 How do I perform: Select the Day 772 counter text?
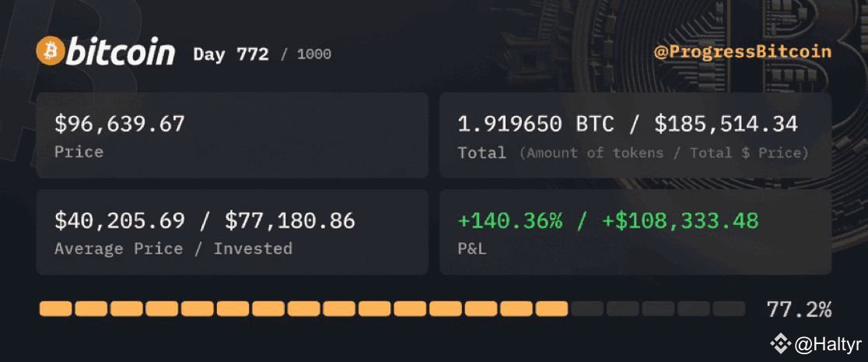231,54
